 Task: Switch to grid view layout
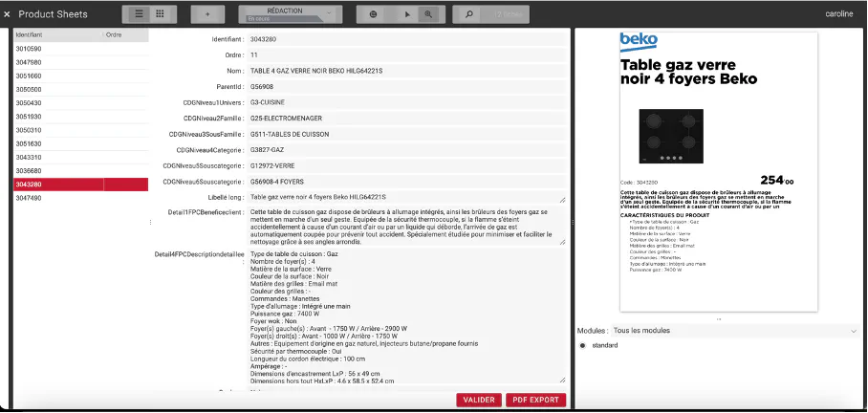coord(160,14)
